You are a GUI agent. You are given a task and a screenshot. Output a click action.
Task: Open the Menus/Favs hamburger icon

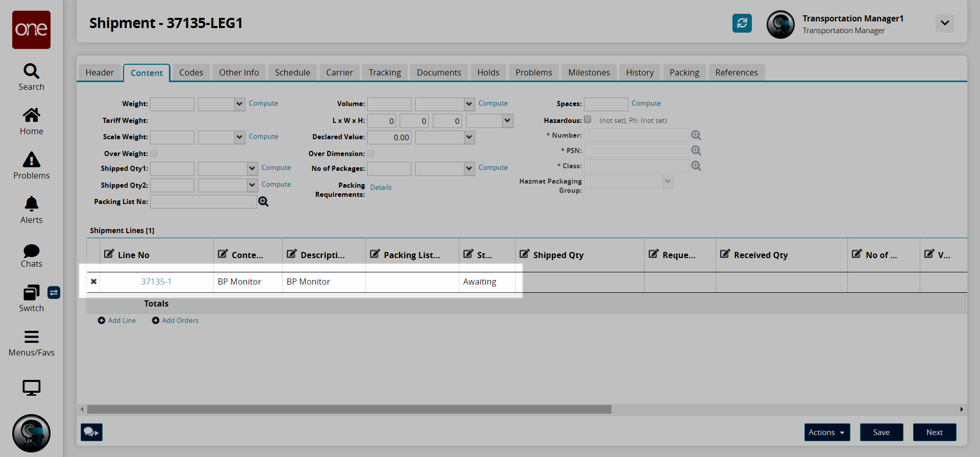tap(31, 342)
